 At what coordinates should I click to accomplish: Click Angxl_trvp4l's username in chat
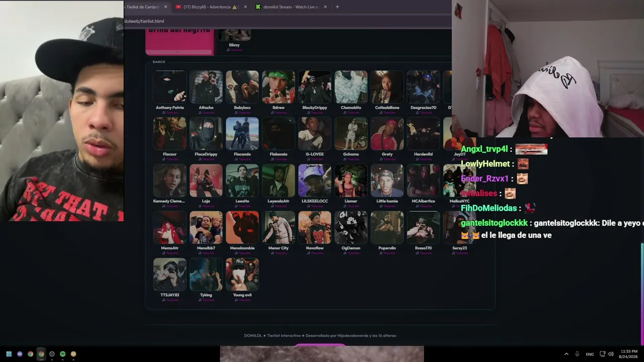click(x=485, y=149)
